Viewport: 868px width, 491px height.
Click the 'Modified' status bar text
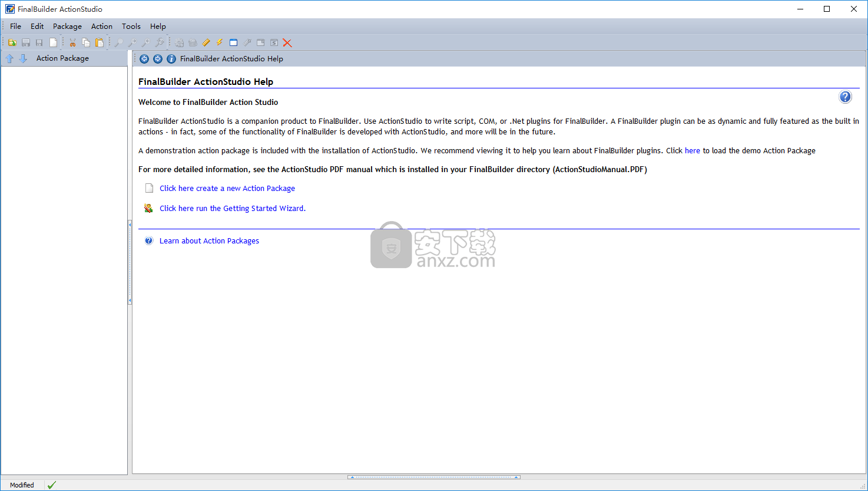(22, 485)
